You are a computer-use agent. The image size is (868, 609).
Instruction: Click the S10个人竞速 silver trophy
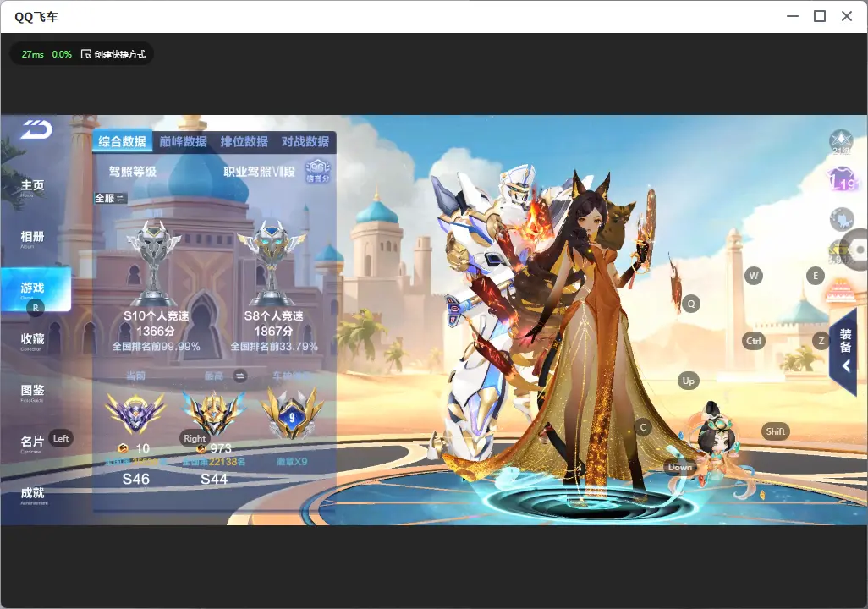pos(153,262)
